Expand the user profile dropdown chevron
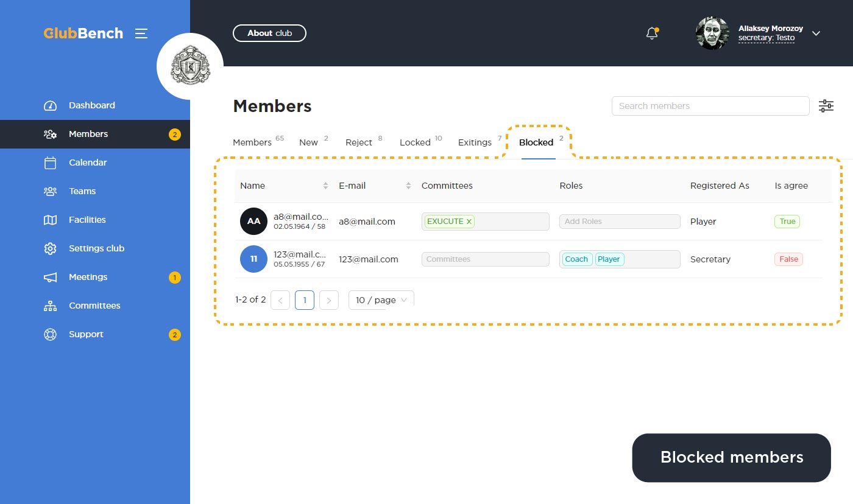This screenshot has height=504, width=853. tap(816, 33)
